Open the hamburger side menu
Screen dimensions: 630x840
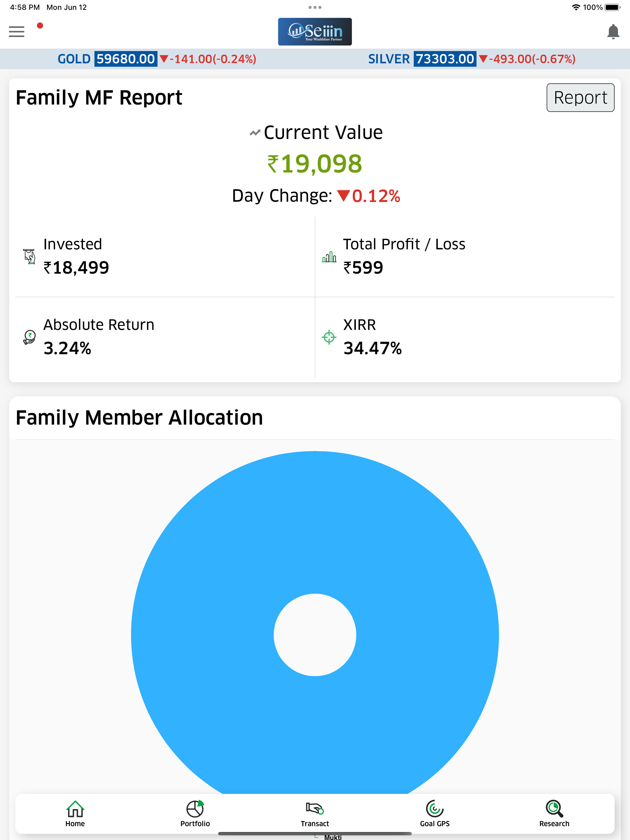pos(17,32)
